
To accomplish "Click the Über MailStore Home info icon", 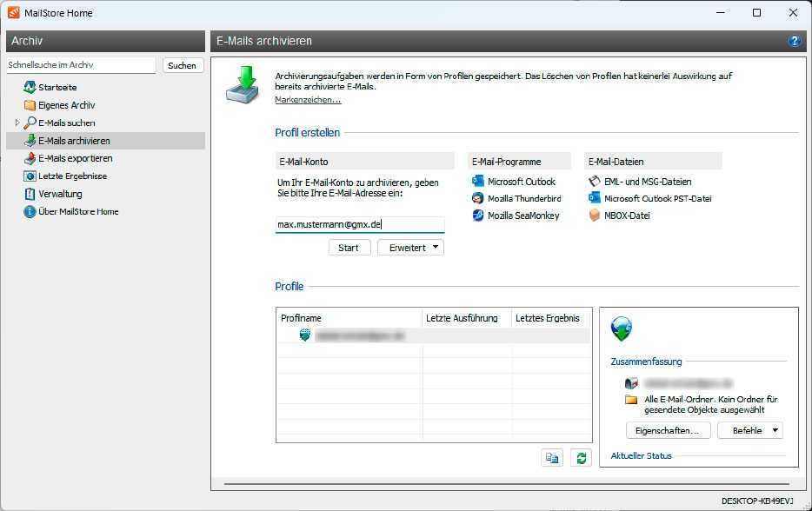I will pos(30,212).
